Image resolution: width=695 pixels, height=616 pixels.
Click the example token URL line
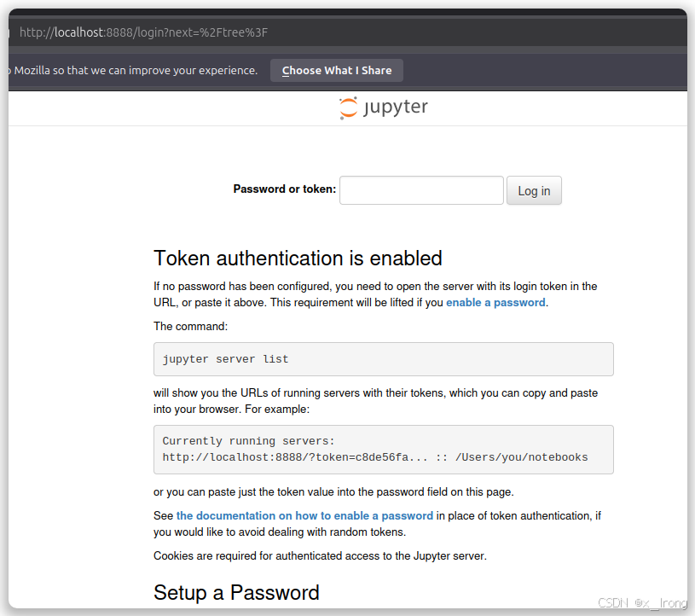374,457
